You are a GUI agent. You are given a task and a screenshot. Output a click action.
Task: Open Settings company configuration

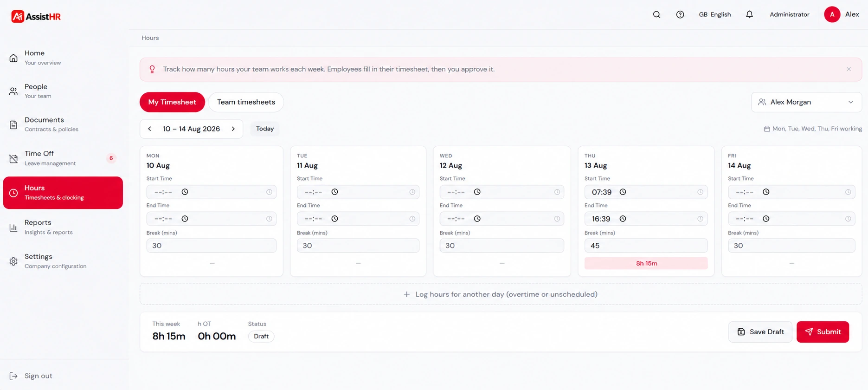point(63,261)
